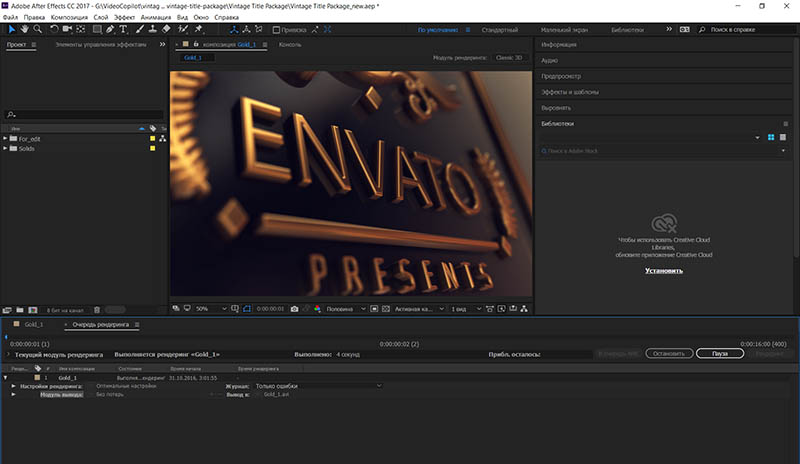
Task: Select the Eraser tool
Action: [x=166, y=30]
